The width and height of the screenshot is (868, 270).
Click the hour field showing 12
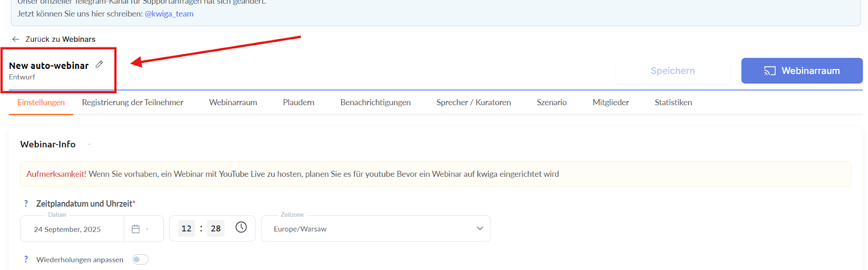(x=187, y=229)
